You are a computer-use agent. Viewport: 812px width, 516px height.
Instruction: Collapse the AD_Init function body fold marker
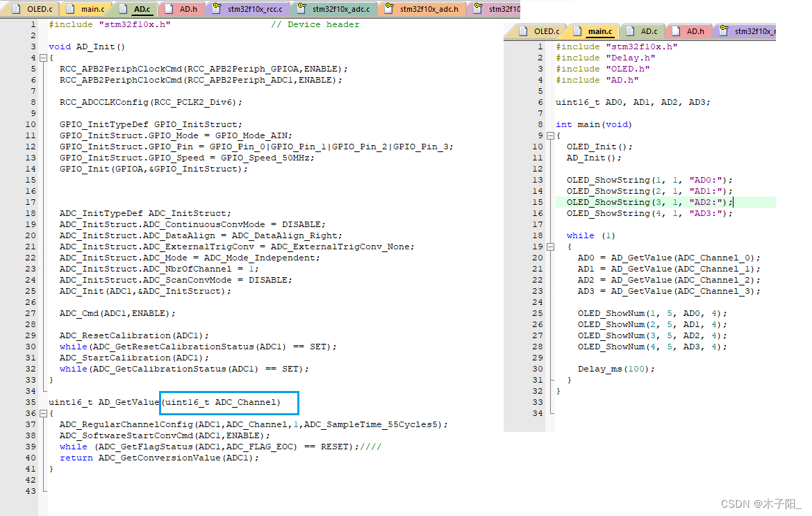coord(44,58)
